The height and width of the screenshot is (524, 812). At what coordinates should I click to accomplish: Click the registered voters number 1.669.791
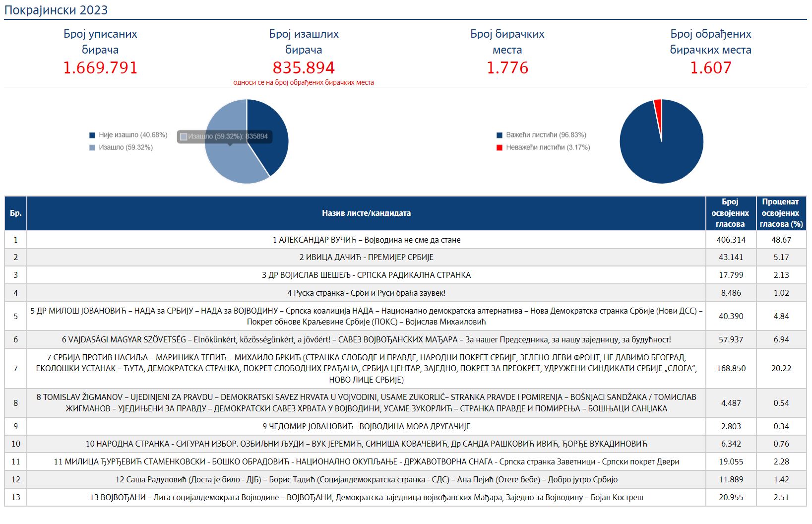(100, 68)
